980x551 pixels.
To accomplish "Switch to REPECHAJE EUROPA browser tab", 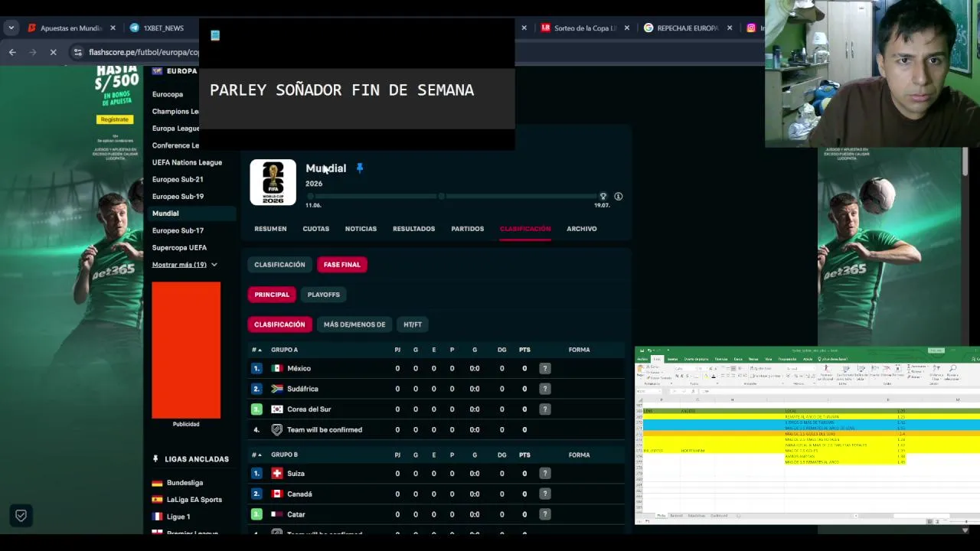I will [x=681, y=28].
